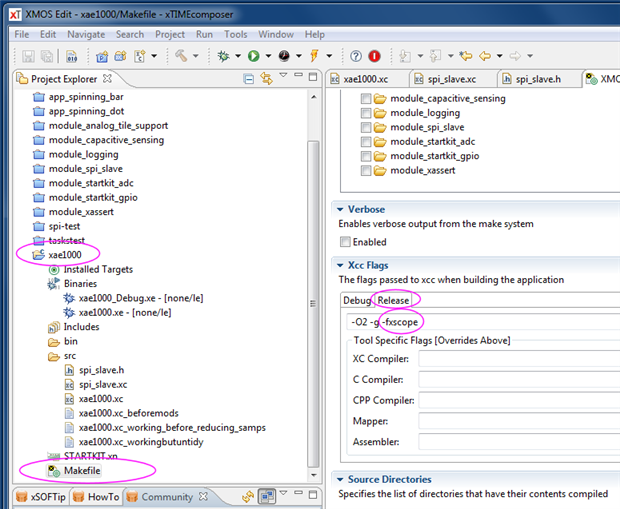Click Collapse All icon in Project Explorer
Screen dimensions: 620x509
coord(248,79)
